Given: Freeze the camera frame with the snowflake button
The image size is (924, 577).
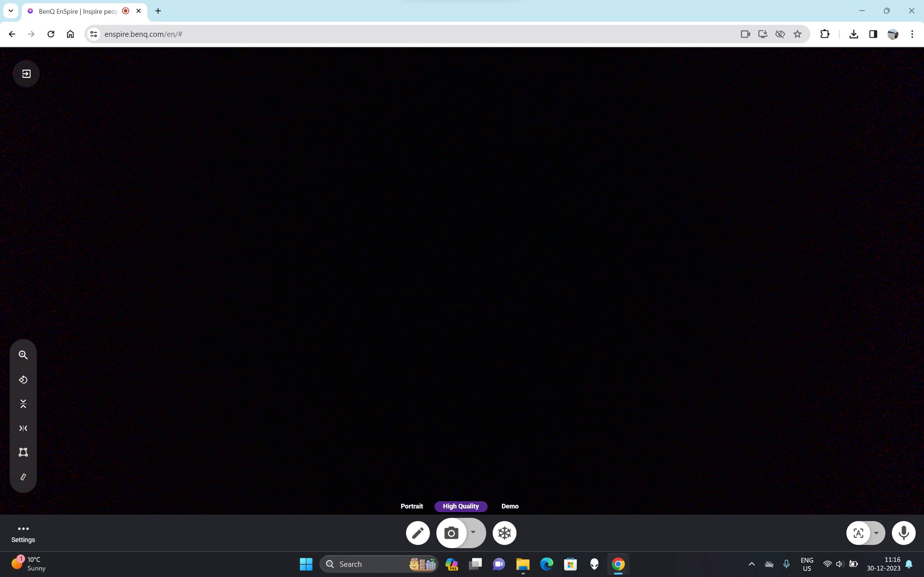Looking at the screenshot, I should (504, 533).
